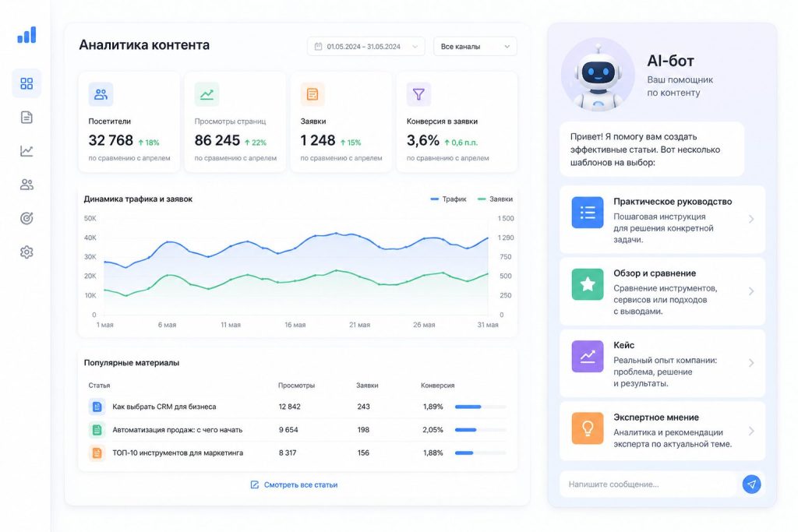Send the message with the paper plane button
This screenshot has height=532, width=798.
(752, 484)
